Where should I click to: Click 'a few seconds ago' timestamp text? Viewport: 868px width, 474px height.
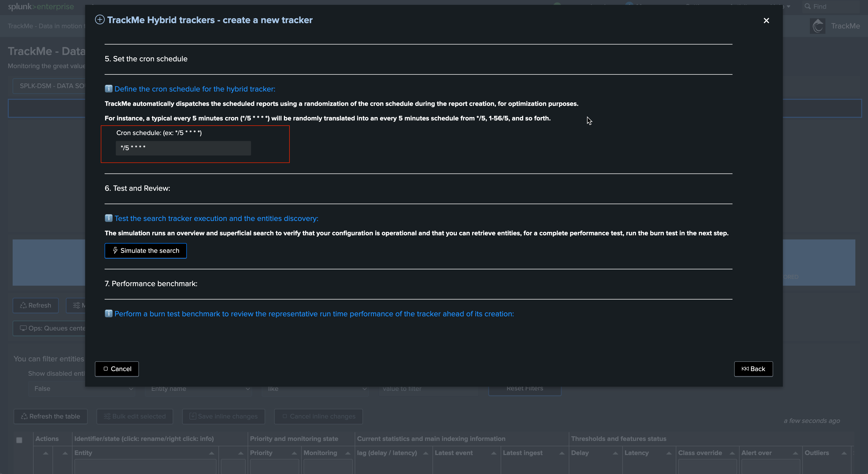tap(812, 421)
